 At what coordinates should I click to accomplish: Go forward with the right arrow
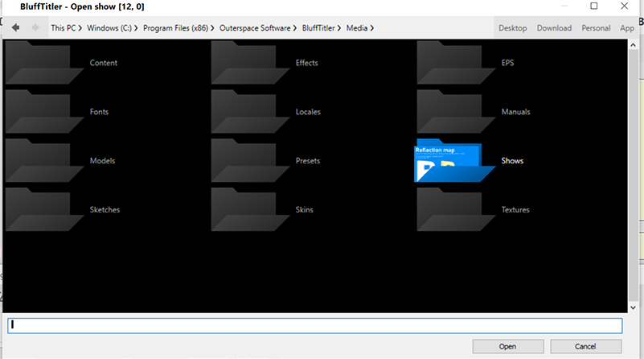35,27
